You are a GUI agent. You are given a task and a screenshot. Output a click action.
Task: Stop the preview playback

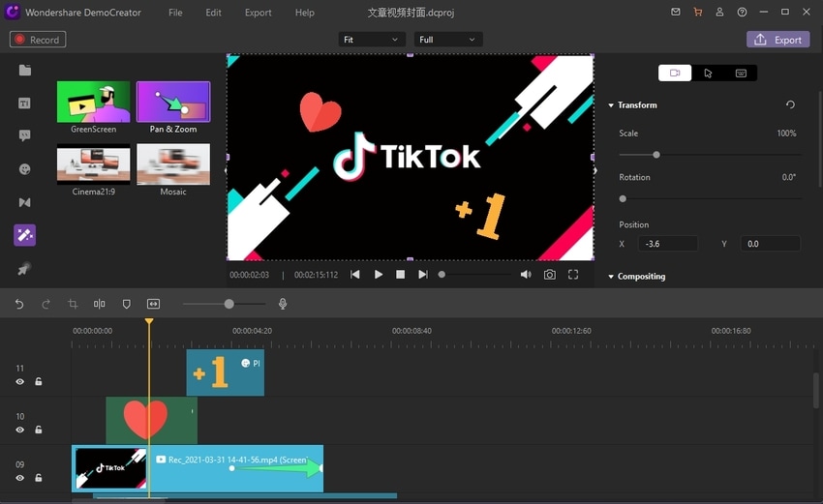pyautogui.click(x=400, y=275)
